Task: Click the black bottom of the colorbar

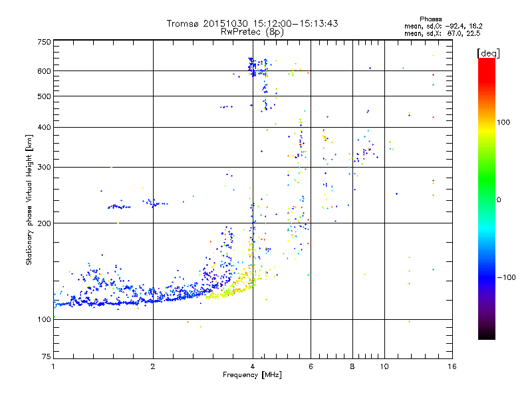Action: (487, 334)
